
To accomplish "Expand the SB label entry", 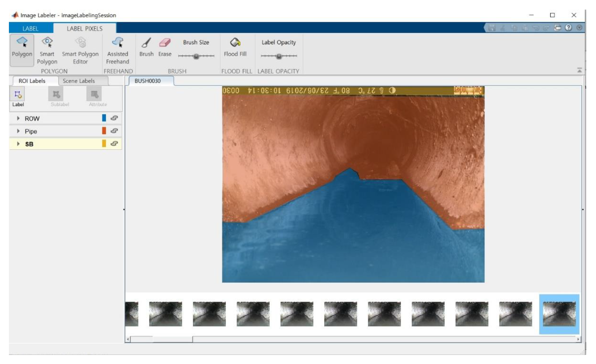I will tap(18, 144).
